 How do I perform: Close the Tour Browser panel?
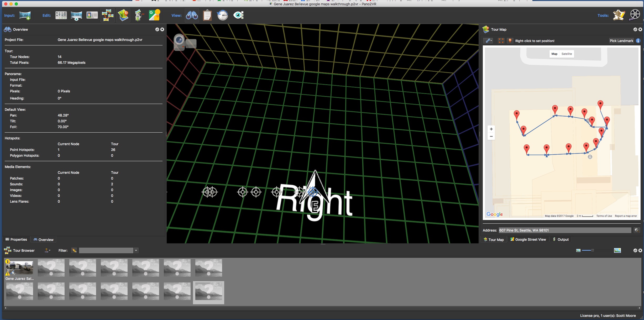(x=640, y=250)
